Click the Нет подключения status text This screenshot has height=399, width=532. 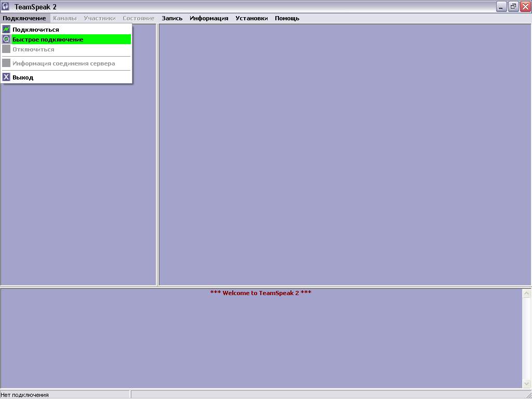click(24, 395)
